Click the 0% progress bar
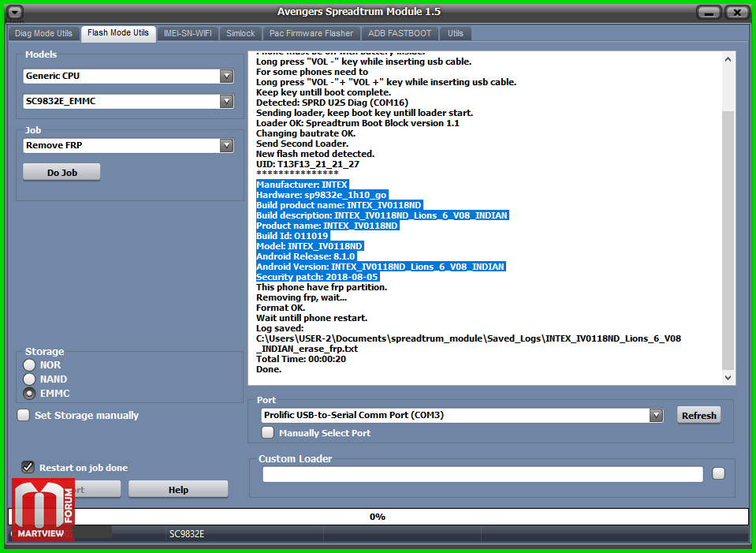Viewport: 756px width, 553px height. (x=378, y=517)
